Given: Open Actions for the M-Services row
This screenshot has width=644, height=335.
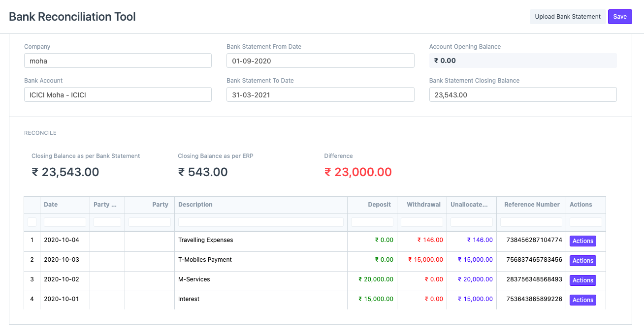Looking at the screenshot, I should (582, 280).
